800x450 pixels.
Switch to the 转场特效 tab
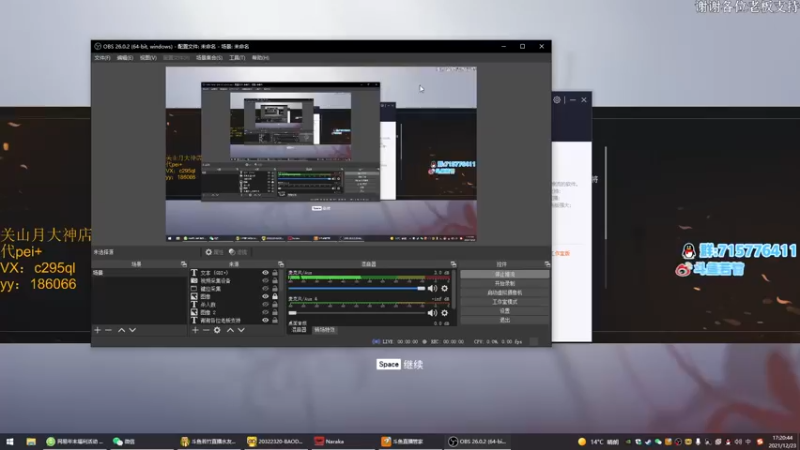click(x=324, y=330)
